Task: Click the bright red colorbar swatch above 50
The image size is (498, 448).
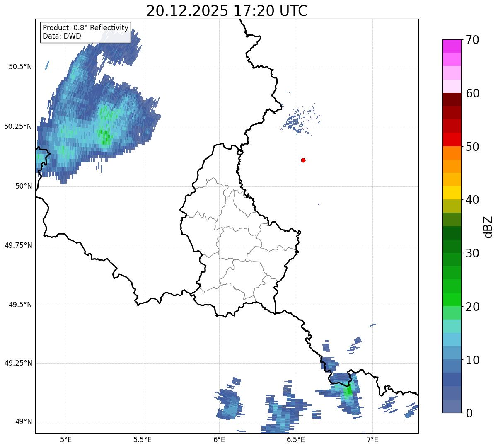Action: 452,139
